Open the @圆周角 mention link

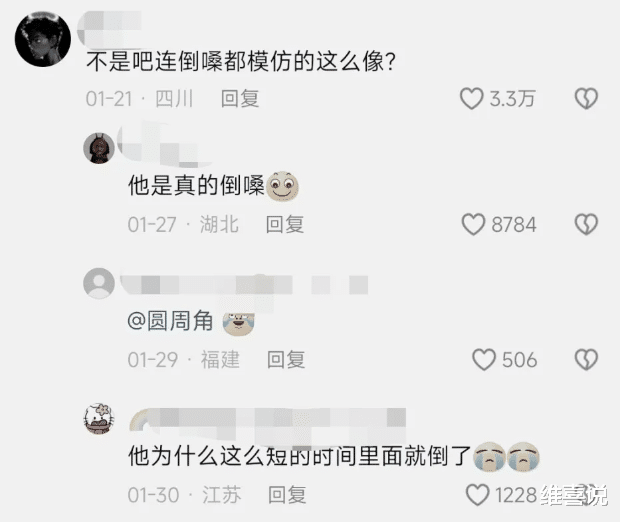point(170,320)
